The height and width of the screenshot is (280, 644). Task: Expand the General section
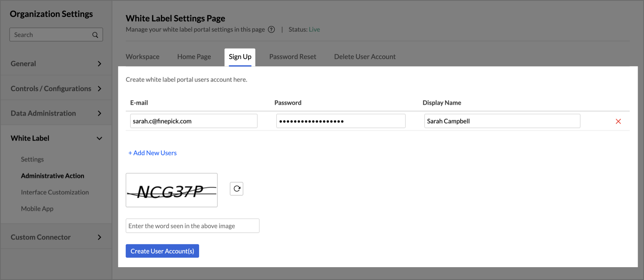(x=56, y=63)
